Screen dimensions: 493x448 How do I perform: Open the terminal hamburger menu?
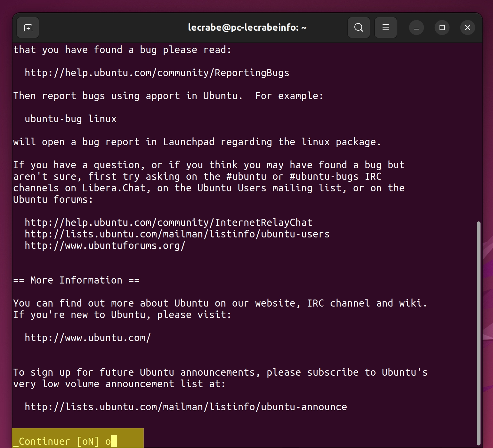(385, 28)
